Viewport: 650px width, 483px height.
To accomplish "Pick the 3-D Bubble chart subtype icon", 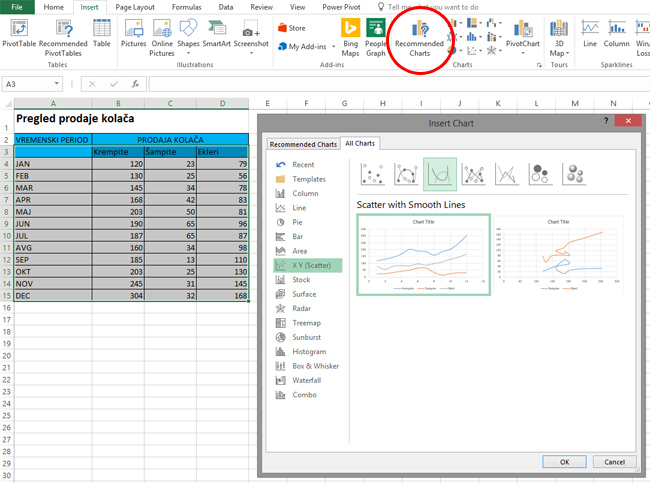I will 575,174.
